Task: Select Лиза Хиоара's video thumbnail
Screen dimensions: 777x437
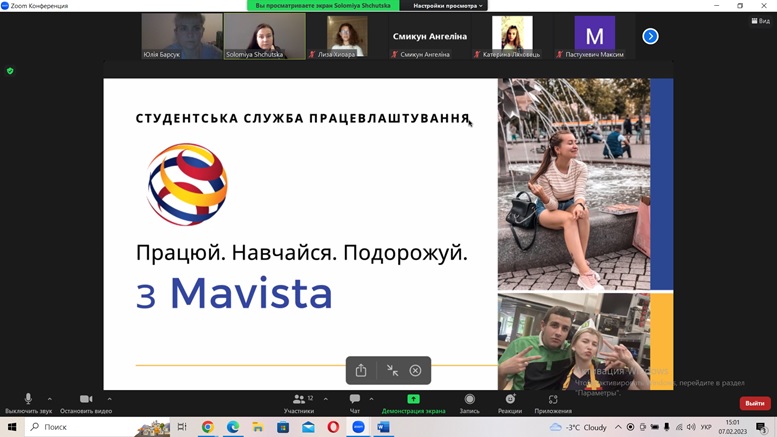Action: point(347,36)
